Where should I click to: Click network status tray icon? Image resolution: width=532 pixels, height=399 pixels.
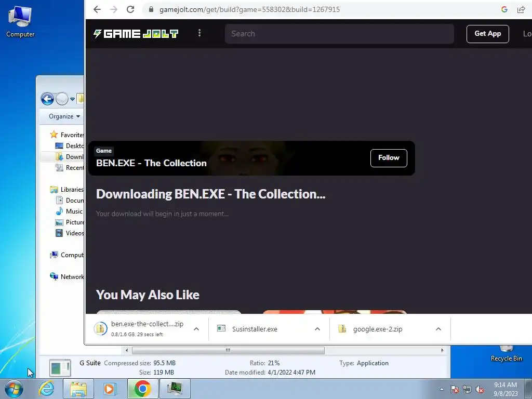(x=467, y=389)
